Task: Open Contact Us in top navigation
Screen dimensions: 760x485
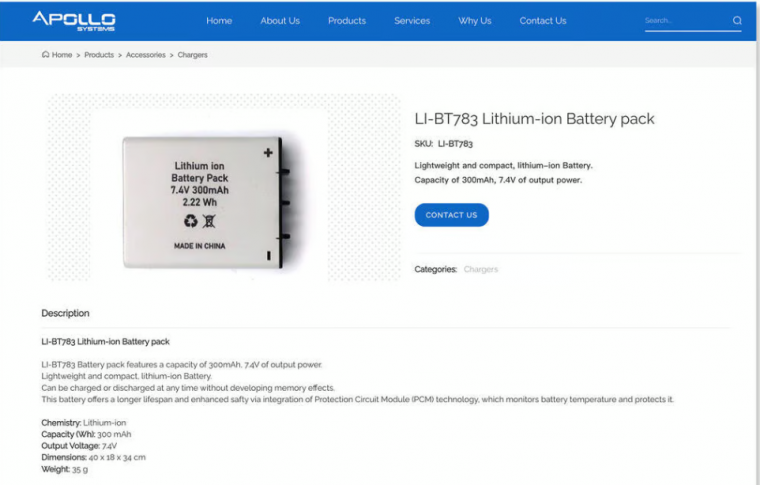Action: point(543,21)
